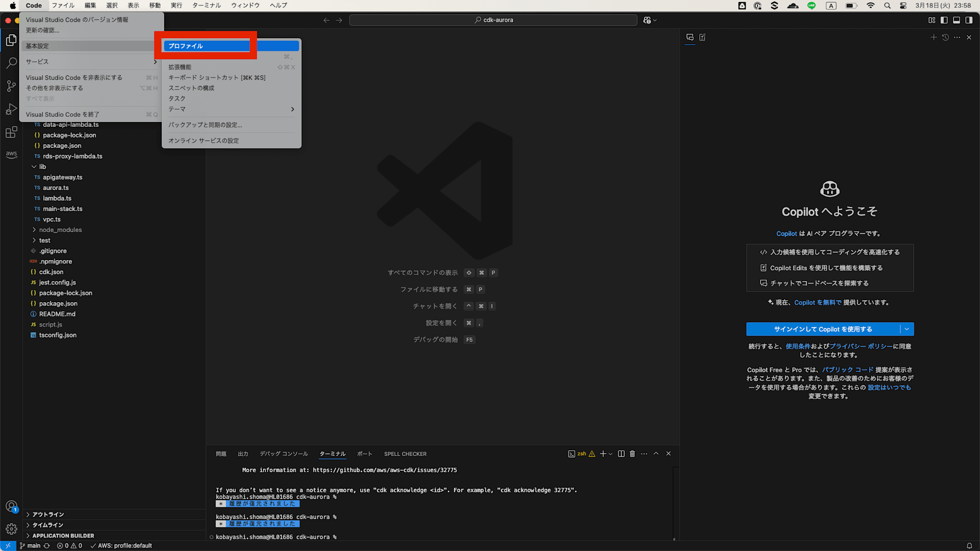Maximize the panel size with chevron
Viewport: 980px width, 551px height.
[x=656, y=454]
